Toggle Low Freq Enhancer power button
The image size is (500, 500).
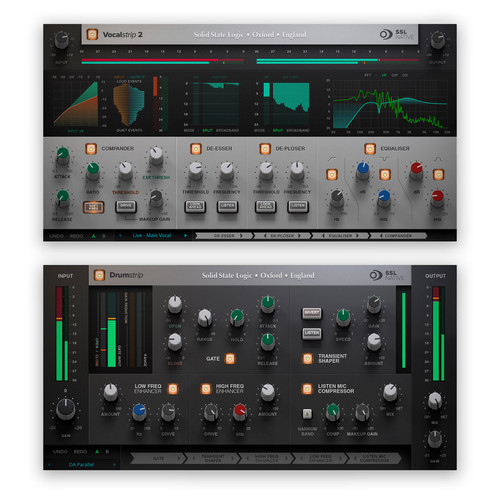(x=173, y=389)
